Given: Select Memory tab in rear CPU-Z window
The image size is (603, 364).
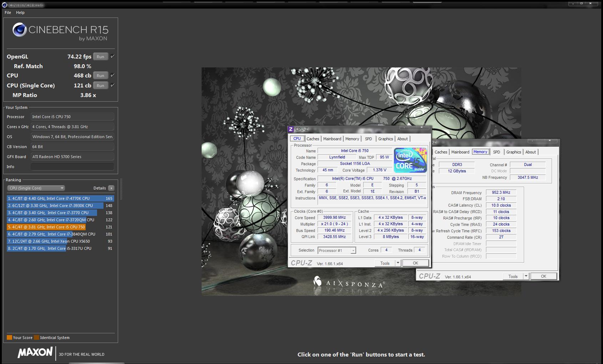Looking at the screenshot, I should tap(480, 152).
